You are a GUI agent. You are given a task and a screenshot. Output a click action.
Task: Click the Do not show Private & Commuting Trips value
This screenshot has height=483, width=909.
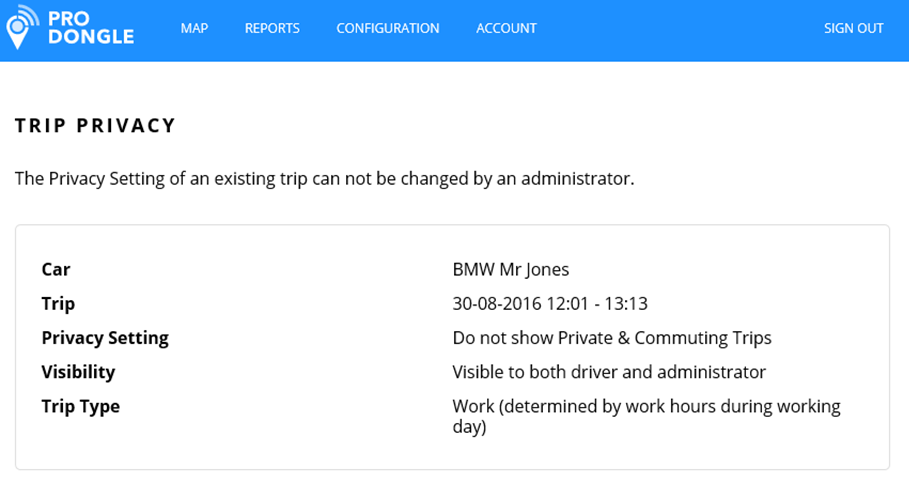pyautogui.click(x=612, y=338)
